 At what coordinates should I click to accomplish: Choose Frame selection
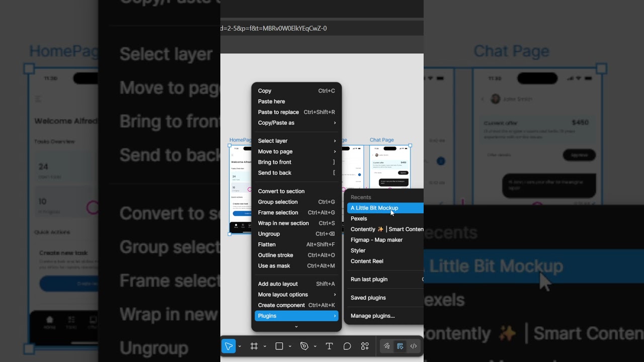coord(296,213)
